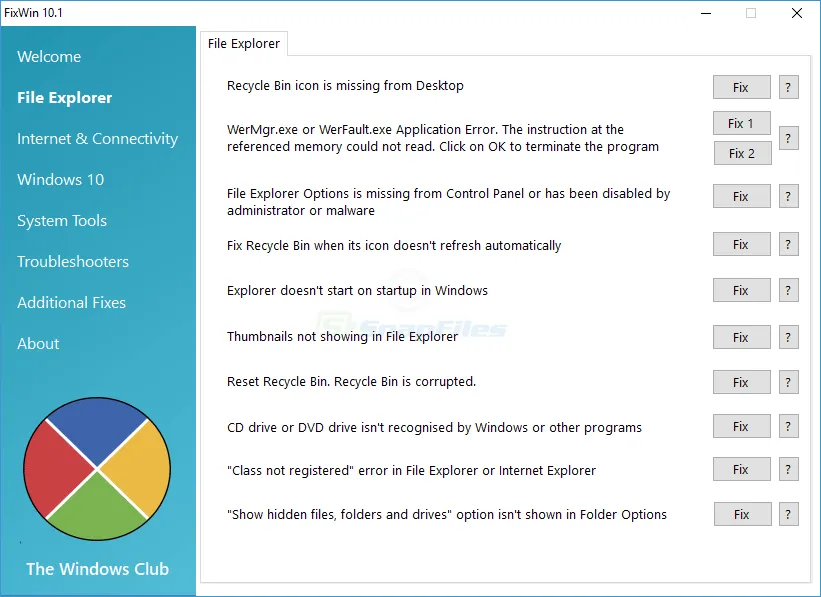Click the FixWin 10.1 window title
Viewport: 821px width, 597px height.
(x=34, y=13)
